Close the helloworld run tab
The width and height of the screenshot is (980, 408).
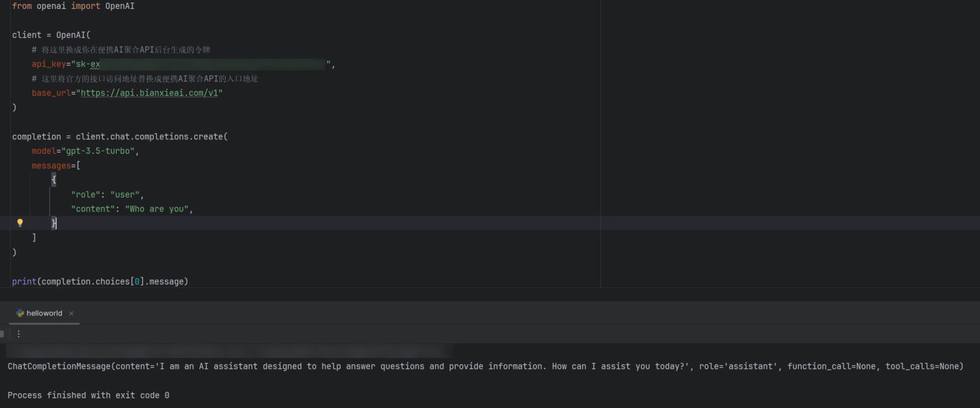[x=71, y=314]
